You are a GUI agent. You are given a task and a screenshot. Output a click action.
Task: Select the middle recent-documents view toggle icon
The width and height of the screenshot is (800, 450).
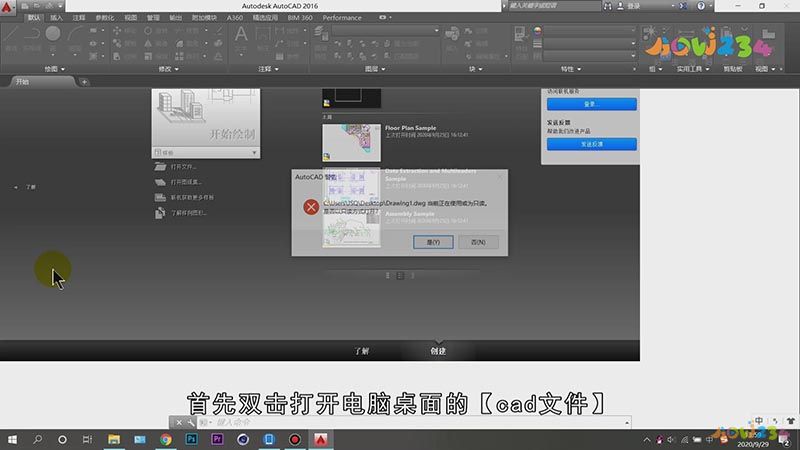(400, 276)
